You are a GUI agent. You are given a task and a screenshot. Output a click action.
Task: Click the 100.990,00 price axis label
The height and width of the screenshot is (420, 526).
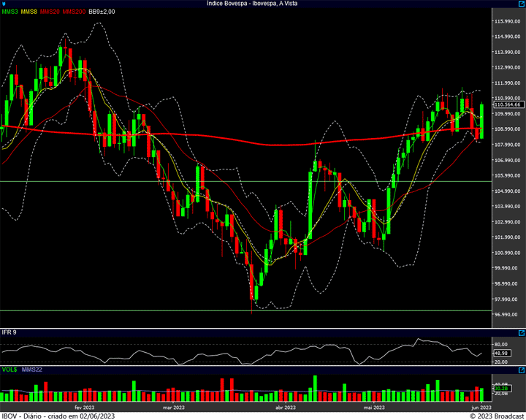coord(505,253)
